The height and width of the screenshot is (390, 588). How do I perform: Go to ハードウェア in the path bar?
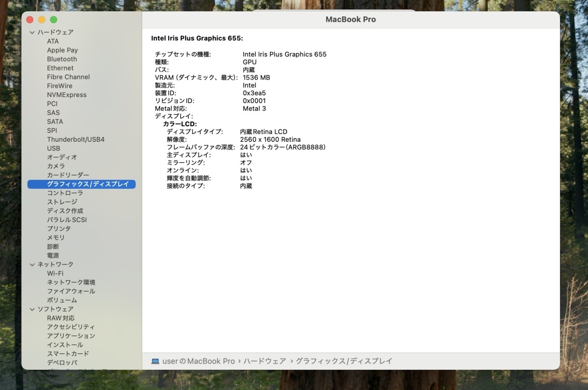coord(265,361)
